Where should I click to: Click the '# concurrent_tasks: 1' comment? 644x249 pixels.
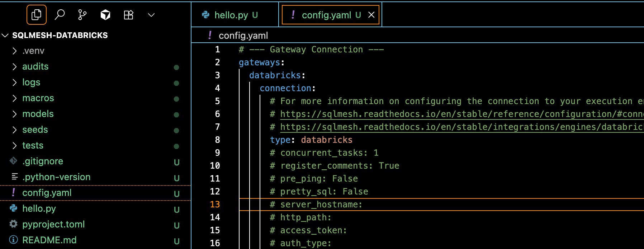tap(324, 153)
